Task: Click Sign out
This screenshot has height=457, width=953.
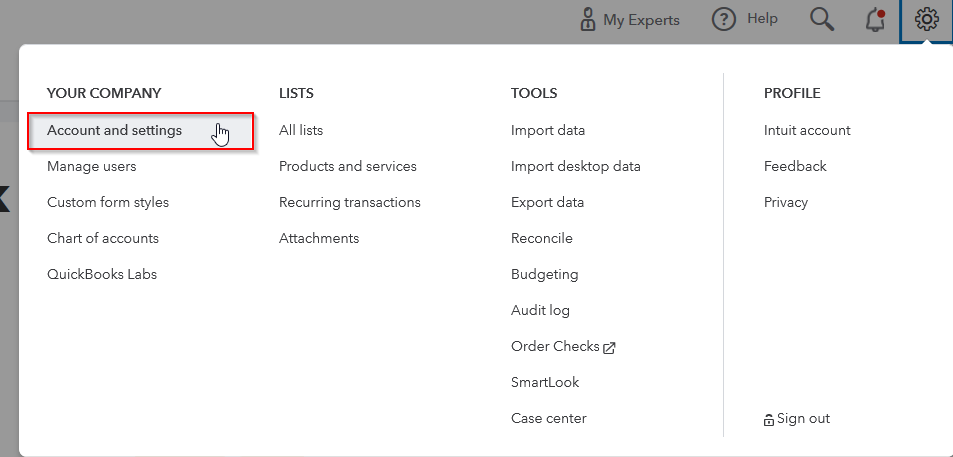Action: pos(803,419)
